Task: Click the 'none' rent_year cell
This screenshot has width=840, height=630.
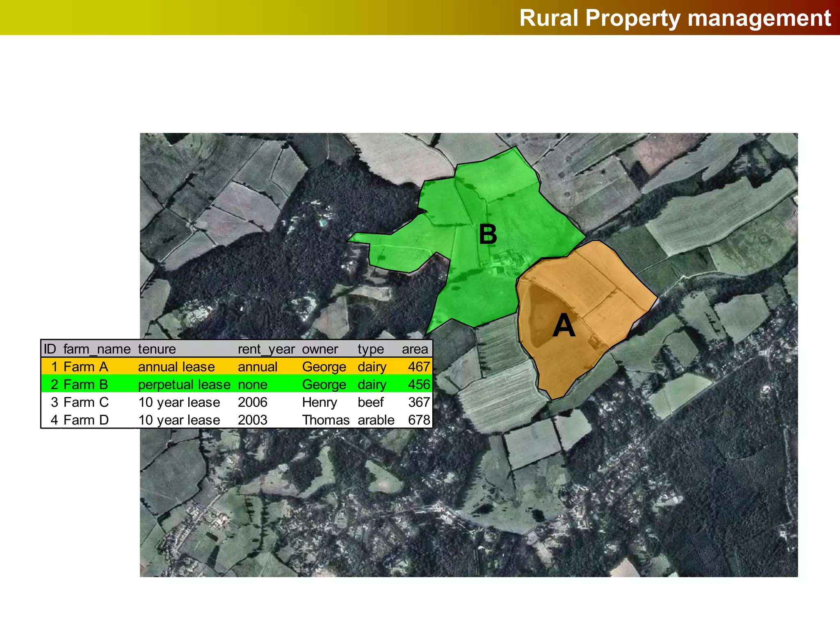Action: pyautogui.click(x=253, y=385)
